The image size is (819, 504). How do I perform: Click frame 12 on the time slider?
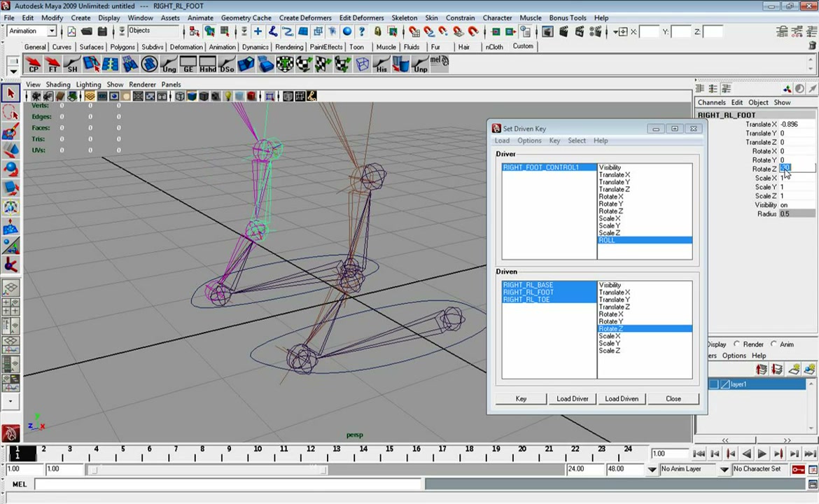click(x=310, y=452)
